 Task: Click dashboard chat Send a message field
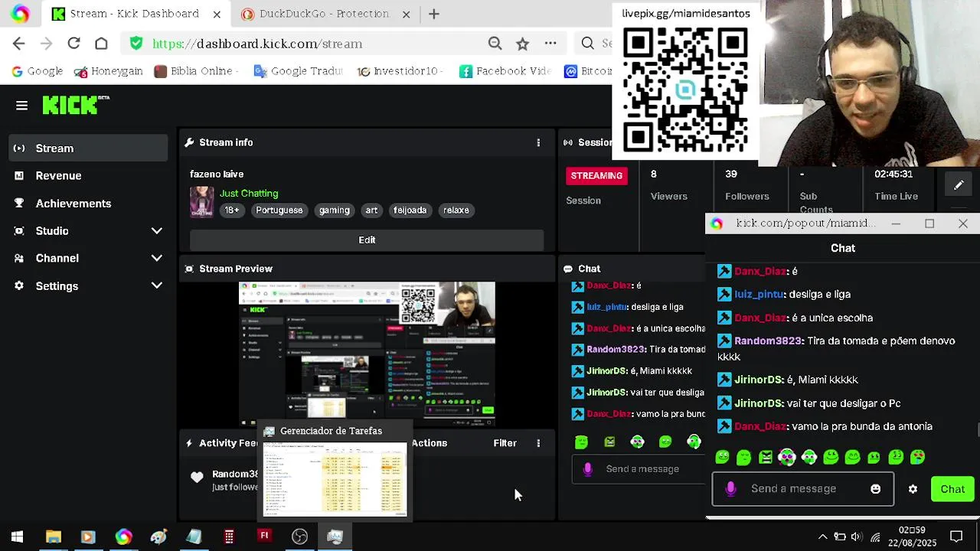(x=639, y=469)
